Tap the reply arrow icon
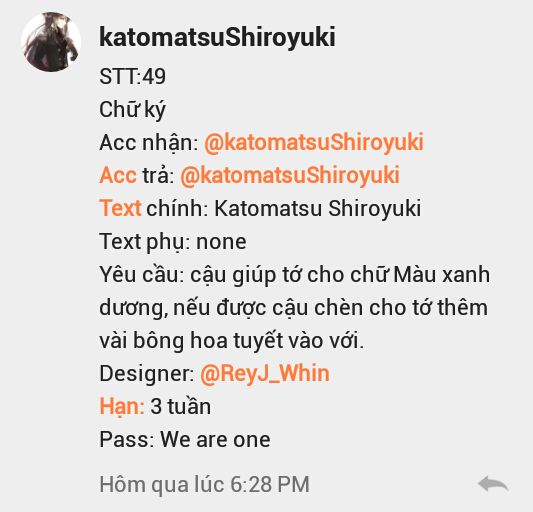The height and width of the screenshot is (512, 533). (x=493, y=483)
